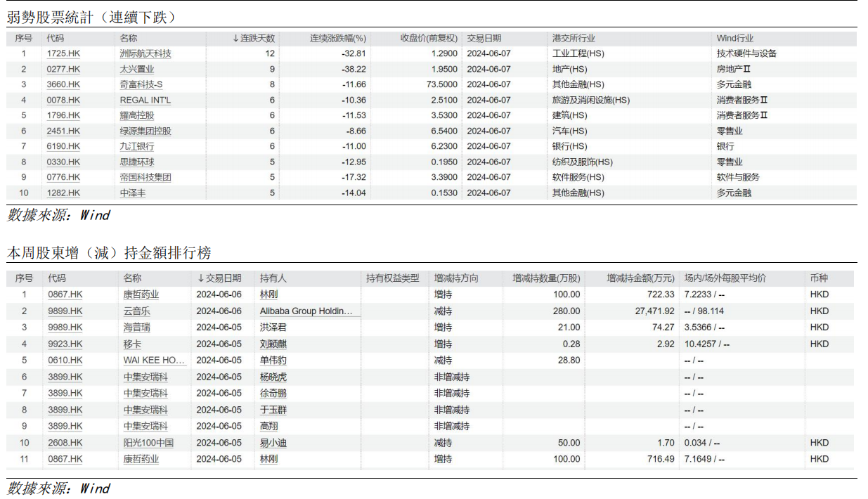Click 增减持方向 column header
The width and height of the screenshot is (868, 499).
point(456,278)
